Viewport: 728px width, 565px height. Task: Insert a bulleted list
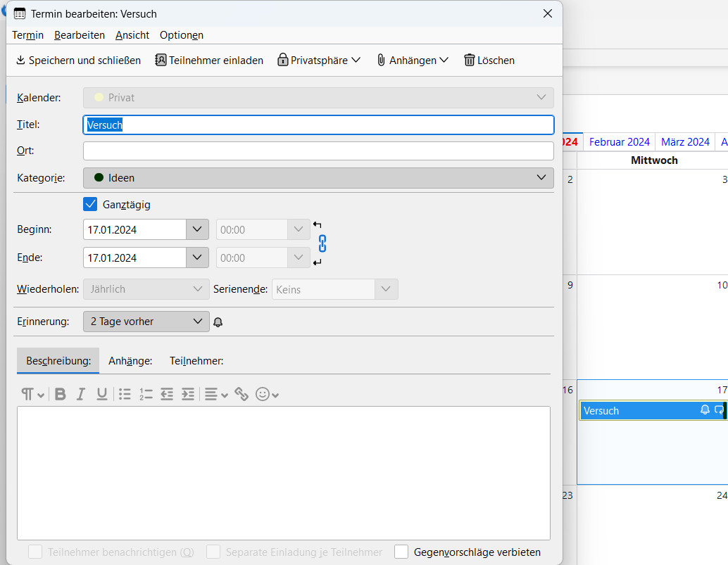tap(125, 394)
